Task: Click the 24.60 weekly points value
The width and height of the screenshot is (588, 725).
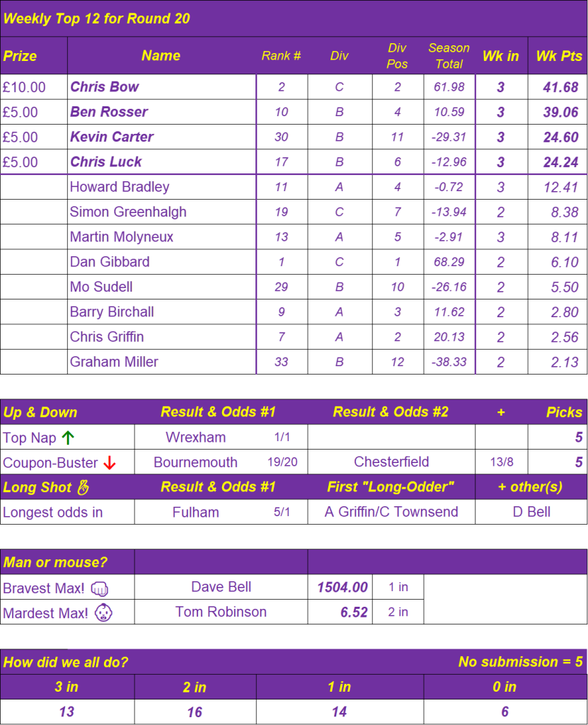Action: point(560,137)
